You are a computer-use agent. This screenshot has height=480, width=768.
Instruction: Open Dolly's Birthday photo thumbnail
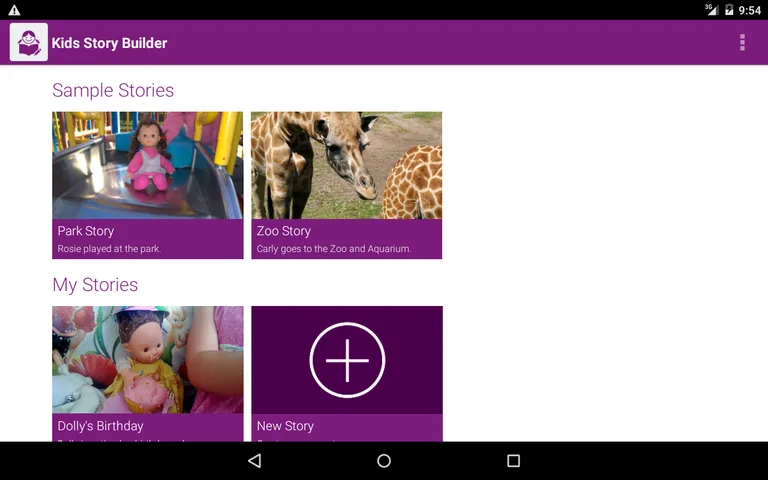click(147, 360)
